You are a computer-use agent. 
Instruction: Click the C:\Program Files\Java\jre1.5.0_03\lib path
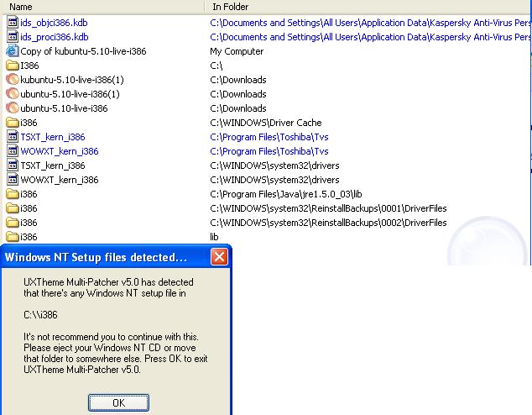click(x=286, y=194)
